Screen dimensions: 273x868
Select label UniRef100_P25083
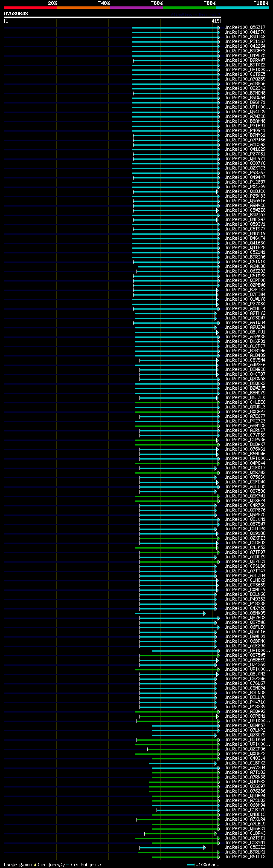click(245, 196)
